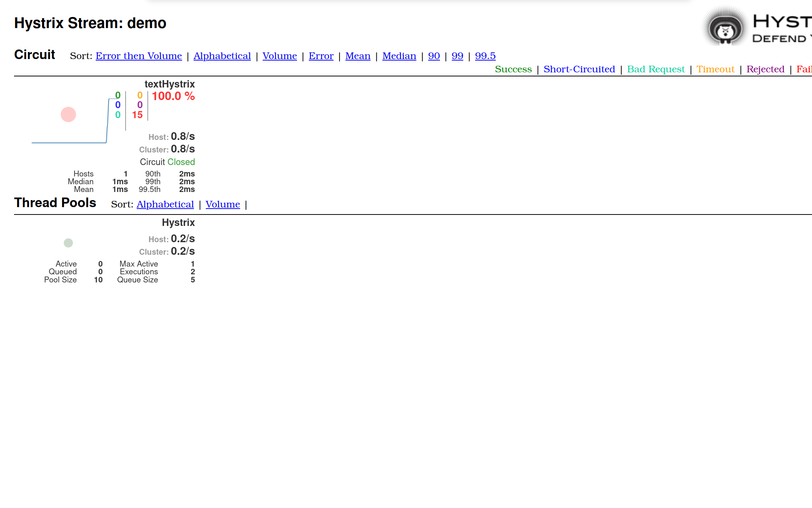Select Error sort for circuits
This screenshot has height=508, width=812.
[x=321, y=55]
